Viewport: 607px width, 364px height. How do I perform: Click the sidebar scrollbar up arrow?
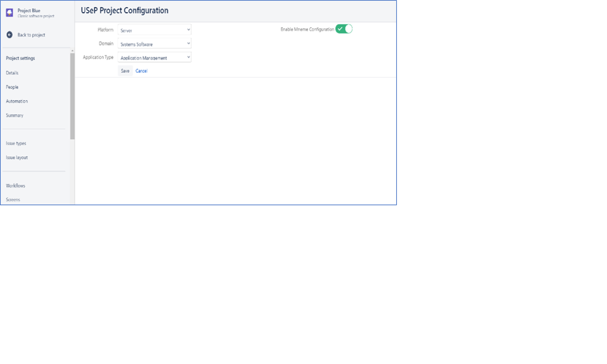pyautogui.click(x=72, y=51)
